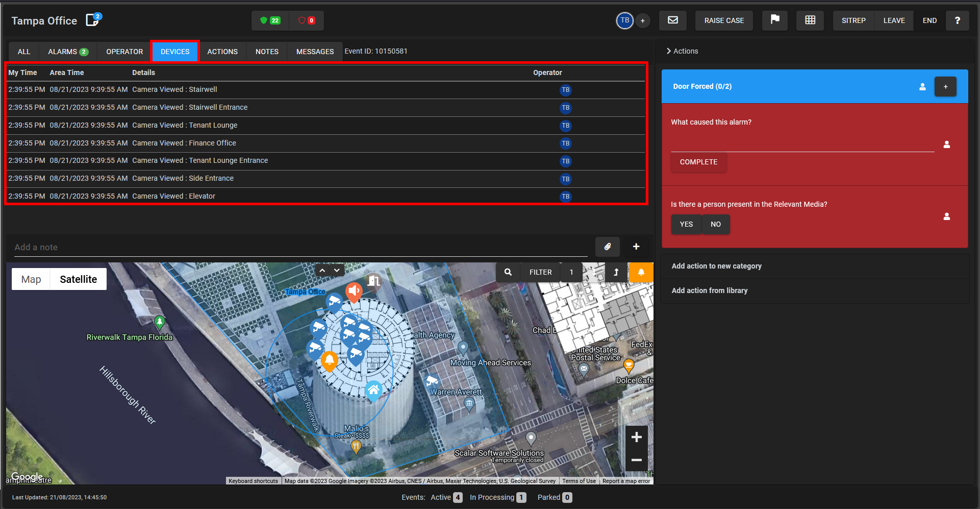Switch to the ACTIONS tab
The height and width of the screenshot is (509, 980).
[222, 52]
